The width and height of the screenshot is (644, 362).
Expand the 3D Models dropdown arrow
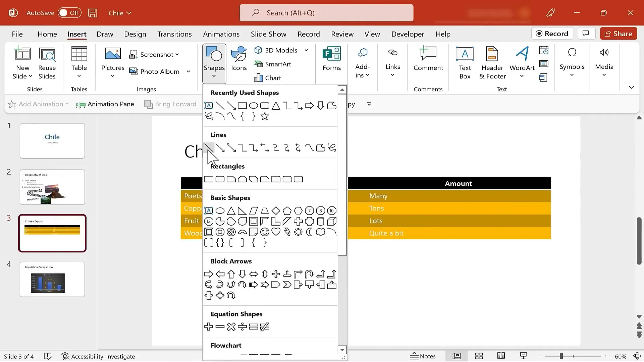click(x=306, y=50)
